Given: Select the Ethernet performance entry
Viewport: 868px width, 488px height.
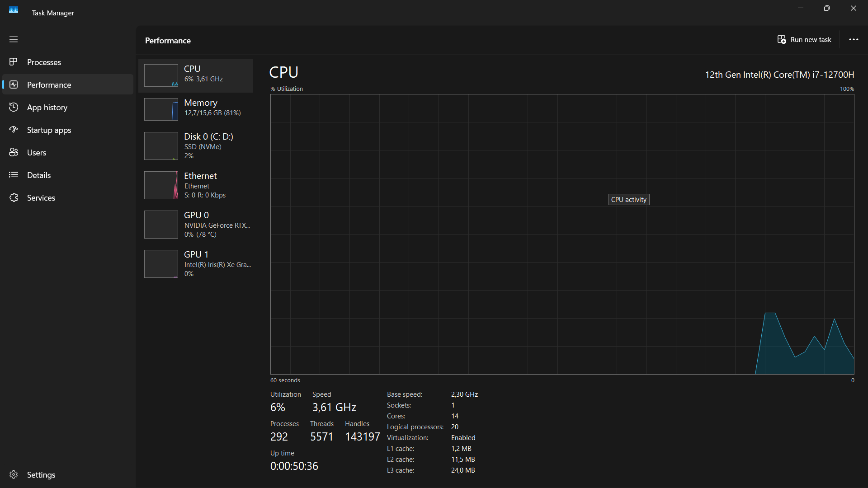Looking at the screenshot, I should (x=196, y=185).
